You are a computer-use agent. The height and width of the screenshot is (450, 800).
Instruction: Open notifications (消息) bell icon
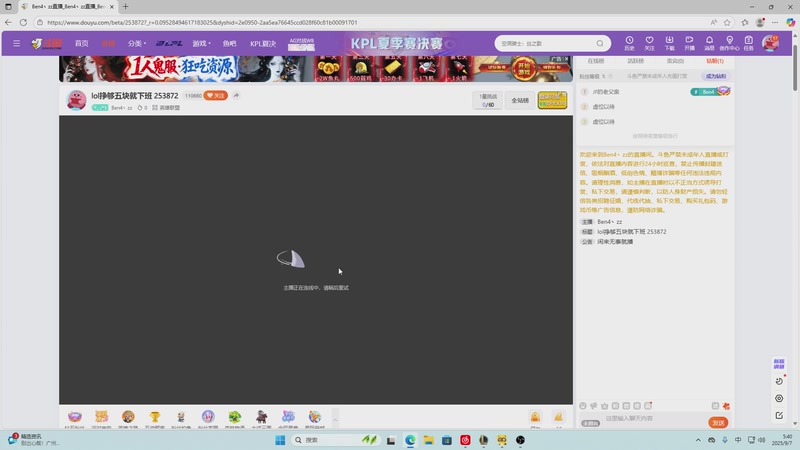point(709,43)
